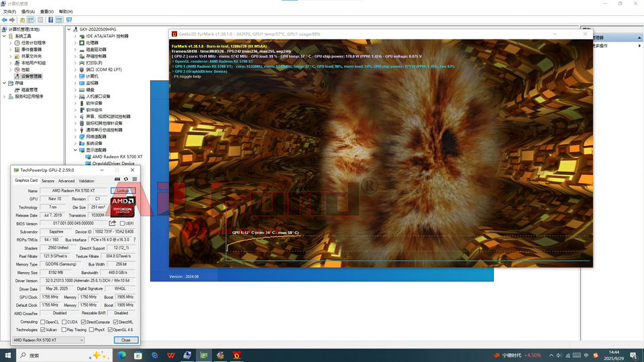644x362 pixels.
Task: Toggle the UEFI checkbox
Action: tap(122, 223)
